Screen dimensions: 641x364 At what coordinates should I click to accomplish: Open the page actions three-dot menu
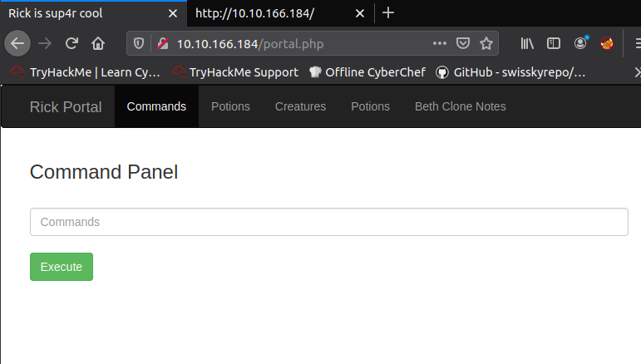pyautogui.click(x=440, y=43)
